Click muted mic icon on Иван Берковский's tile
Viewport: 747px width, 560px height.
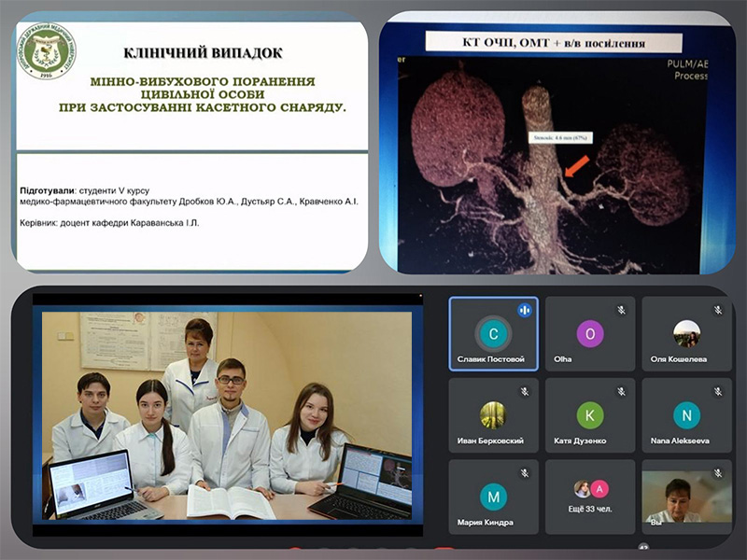pyautogui.click(x=524, y=391)
